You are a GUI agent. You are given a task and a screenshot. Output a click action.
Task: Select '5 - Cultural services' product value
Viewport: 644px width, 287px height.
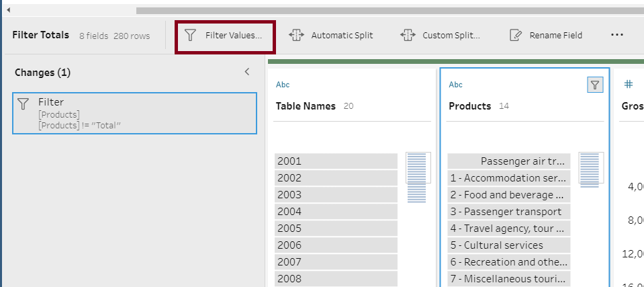[508, 245]
